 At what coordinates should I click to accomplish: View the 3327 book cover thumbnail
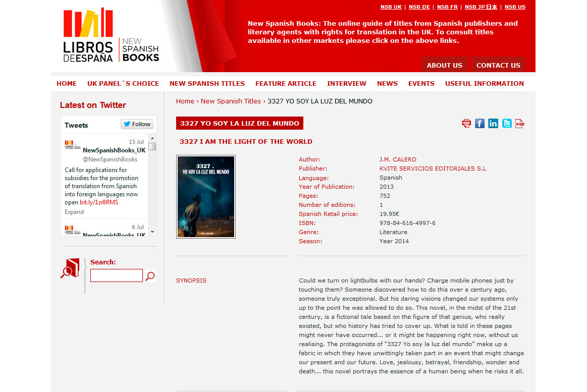click(x=205, y=196)
